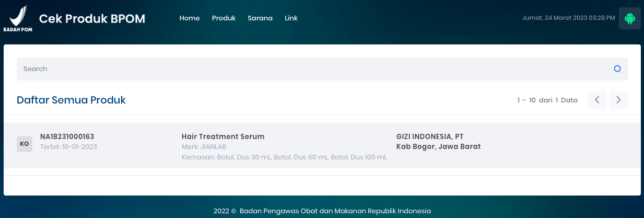The height and width of the screenshot is (218, 644).
Task: Click the Kab Bogor, Jawa Barat location
Action: (x=438, y=146)
